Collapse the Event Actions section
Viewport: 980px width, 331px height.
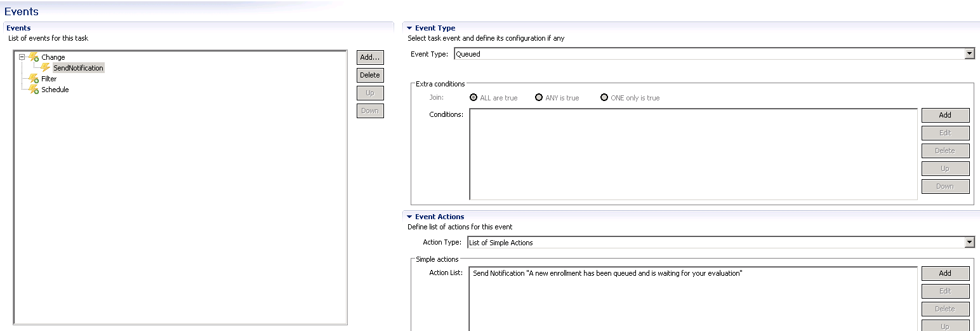(x=409, y=217)
